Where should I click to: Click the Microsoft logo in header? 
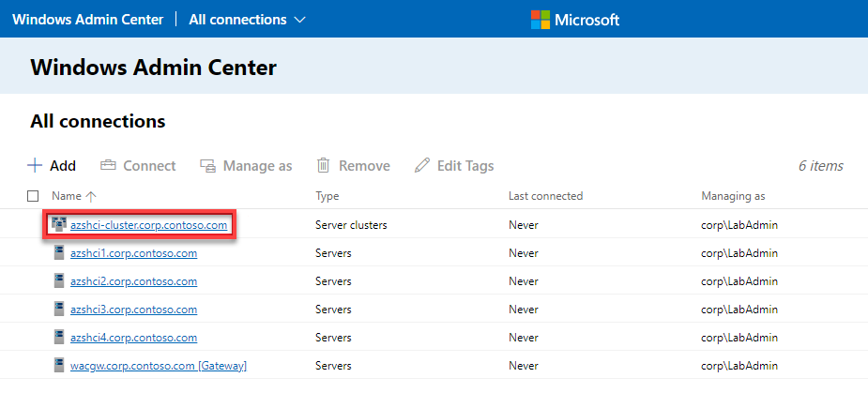click(575, 20)
